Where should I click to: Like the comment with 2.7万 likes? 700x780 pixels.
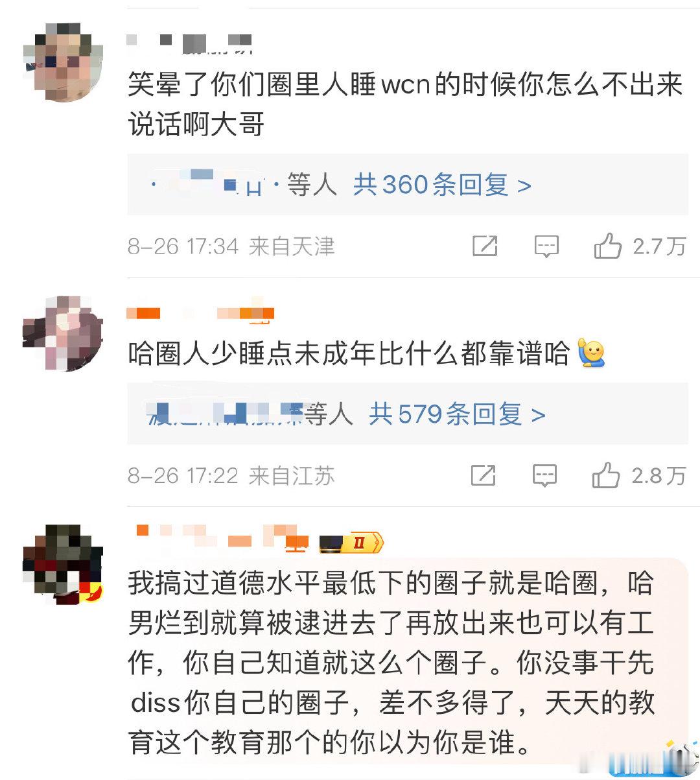pos(607,246)
